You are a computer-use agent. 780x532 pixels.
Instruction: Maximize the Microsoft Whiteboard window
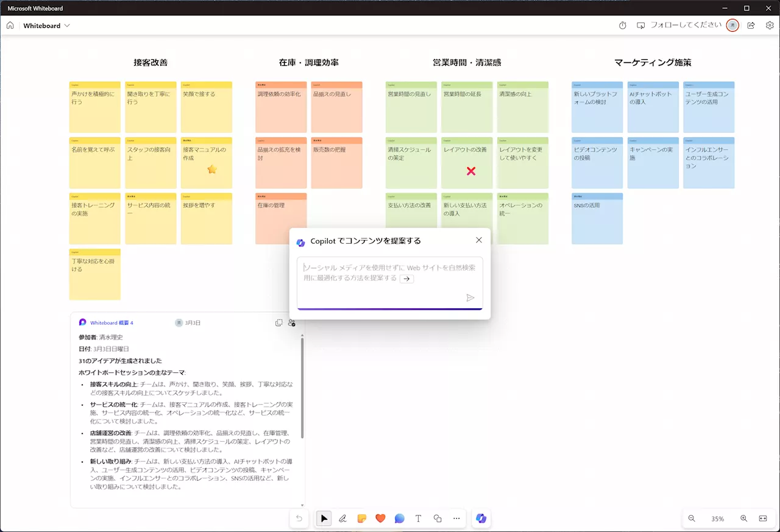tap(746, 8)
